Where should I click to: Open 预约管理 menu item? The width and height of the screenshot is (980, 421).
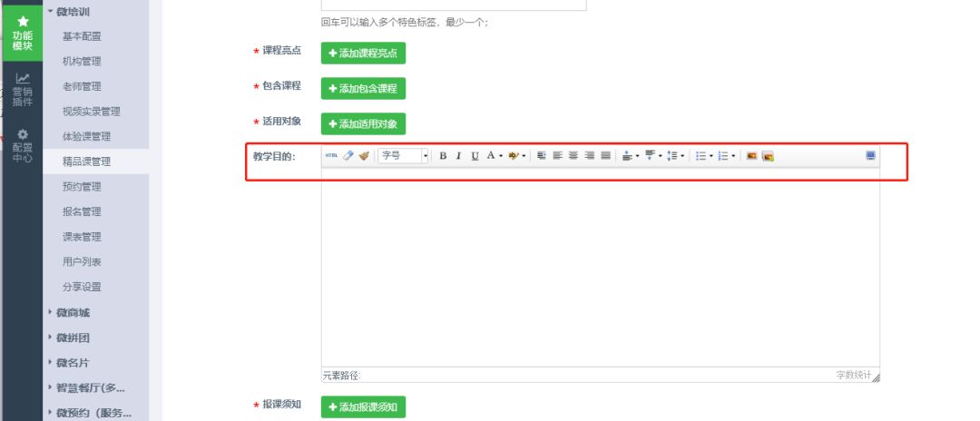(x=82, y=187)
